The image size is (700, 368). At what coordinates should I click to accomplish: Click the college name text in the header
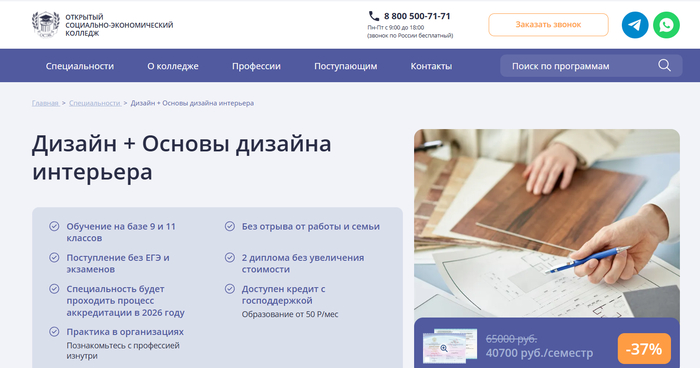click(119, 25)
